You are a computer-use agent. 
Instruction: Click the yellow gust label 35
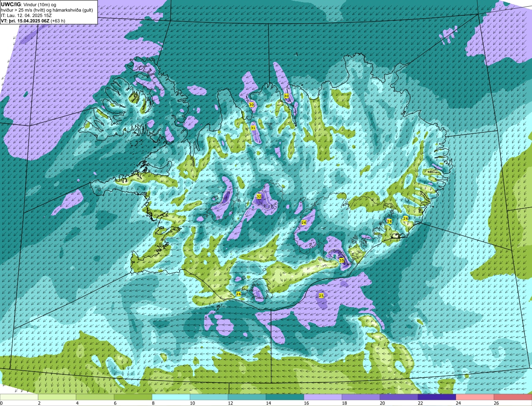click(x=342, y=260)
